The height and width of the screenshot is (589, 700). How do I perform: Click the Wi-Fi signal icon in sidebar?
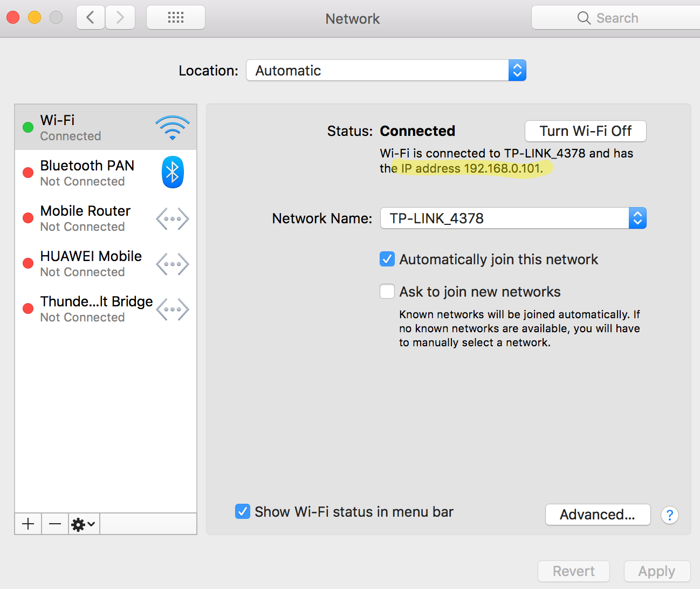pos(173,127)
